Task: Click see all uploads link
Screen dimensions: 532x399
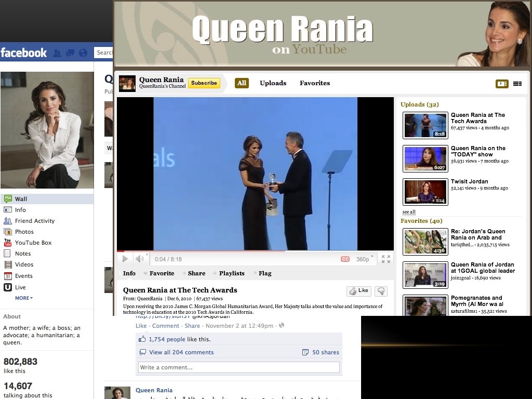Action: (x=409, y=212)
